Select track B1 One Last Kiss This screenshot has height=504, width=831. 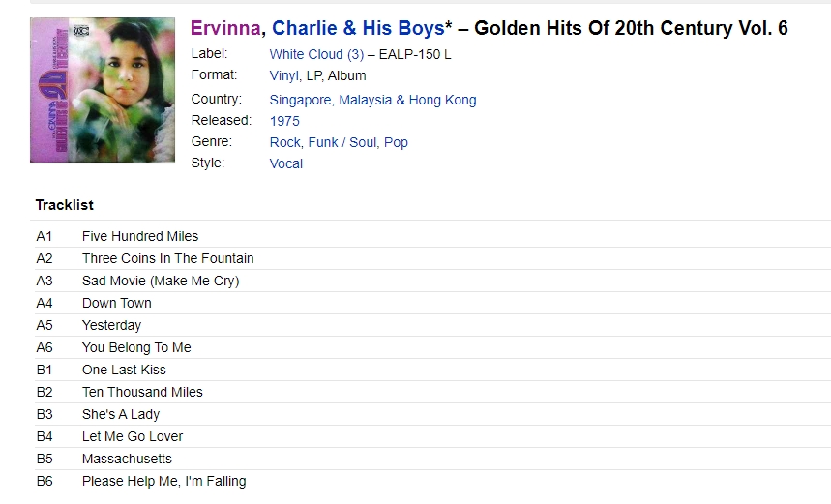point(124,370)
